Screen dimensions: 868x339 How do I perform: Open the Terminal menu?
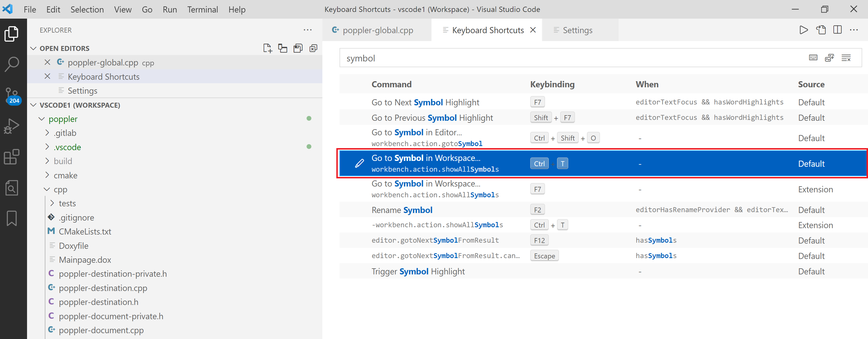(x=202, y=9)
